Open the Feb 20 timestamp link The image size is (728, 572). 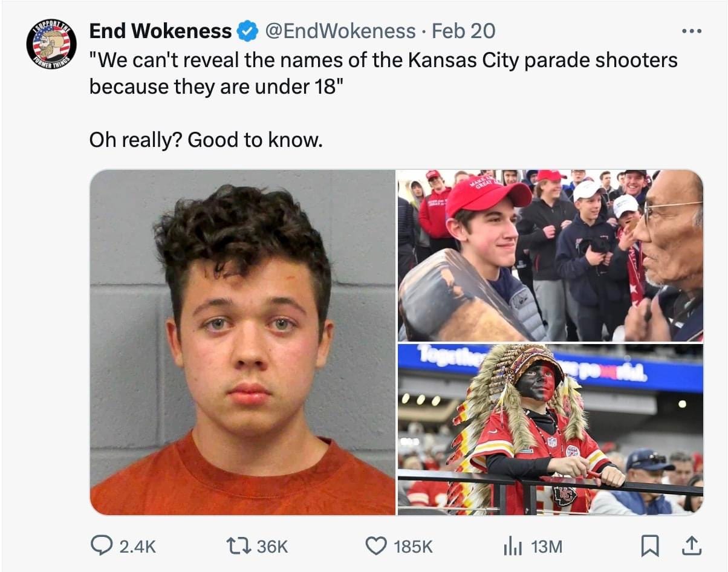point(463,31)
